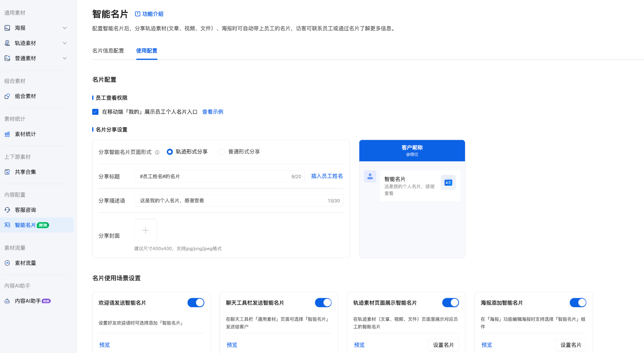Toggle off 聊天工具栏发送智能名片 switch
644x353 pixels.
click(x=323, y=303)
